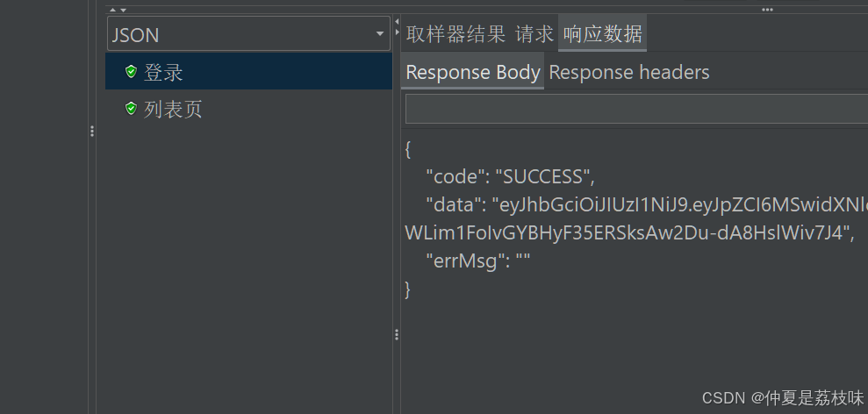Click the divider dots beside the response body
Screen dimensions: 868x414
[397, 334]
